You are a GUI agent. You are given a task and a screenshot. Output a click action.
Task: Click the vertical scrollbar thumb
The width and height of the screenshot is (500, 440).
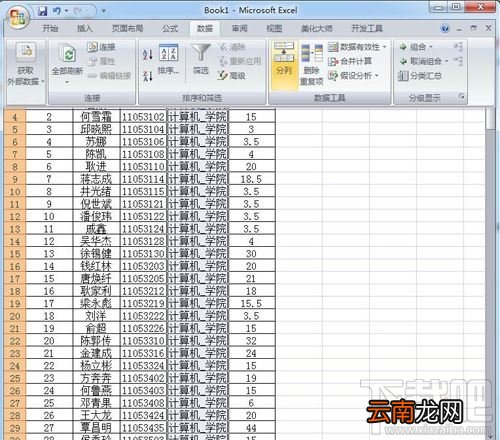click(490, 119)
